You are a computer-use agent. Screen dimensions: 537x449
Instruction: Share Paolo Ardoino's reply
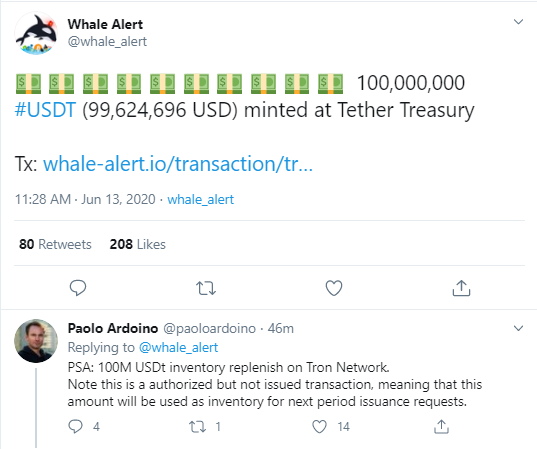(x=441, y=427)
